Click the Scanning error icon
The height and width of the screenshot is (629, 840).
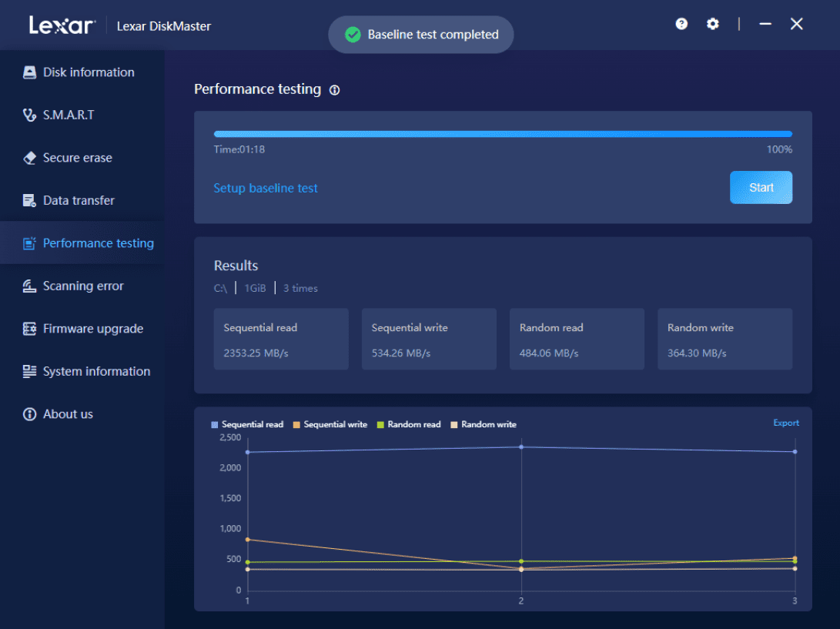point(29,286)
